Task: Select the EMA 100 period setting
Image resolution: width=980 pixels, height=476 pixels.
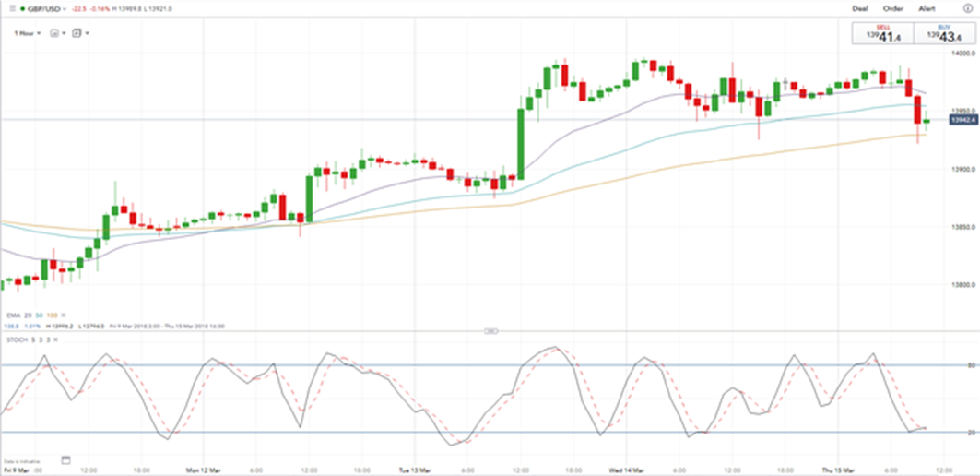Action: tap(52, 315)
